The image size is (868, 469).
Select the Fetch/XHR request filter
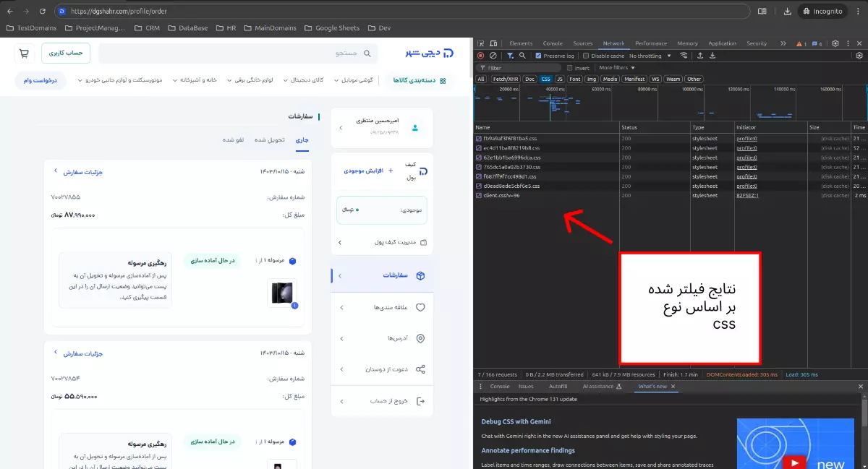click(505, 79)
